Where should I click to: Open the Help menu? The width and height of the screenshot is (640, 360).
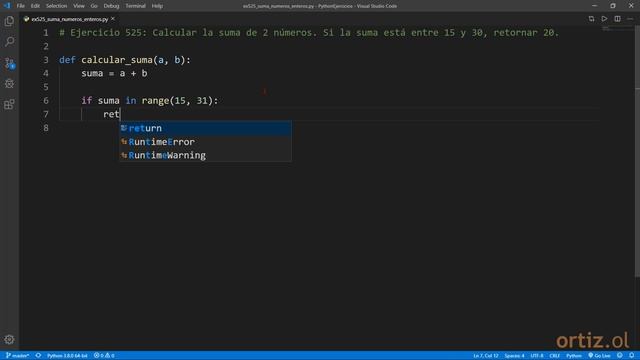(x=157, y=6)
